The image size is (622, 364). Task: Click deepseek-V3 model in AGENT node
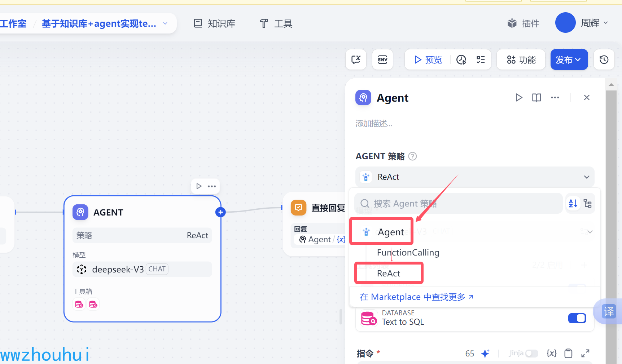tap(142, 269)
